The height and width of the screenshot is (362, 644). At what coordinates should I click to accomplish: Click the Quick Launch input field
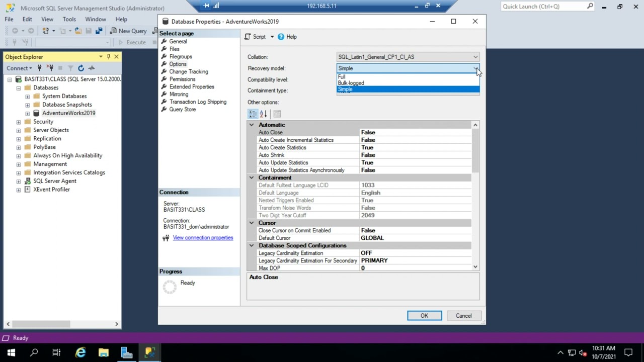click(x=543, y=6)
